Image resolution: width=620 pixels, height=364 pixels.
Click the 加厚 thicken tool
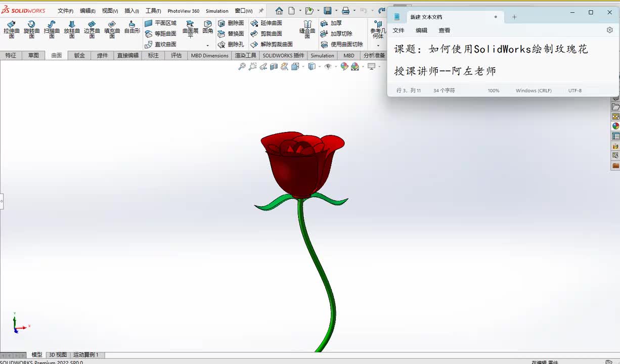[331, 23]
